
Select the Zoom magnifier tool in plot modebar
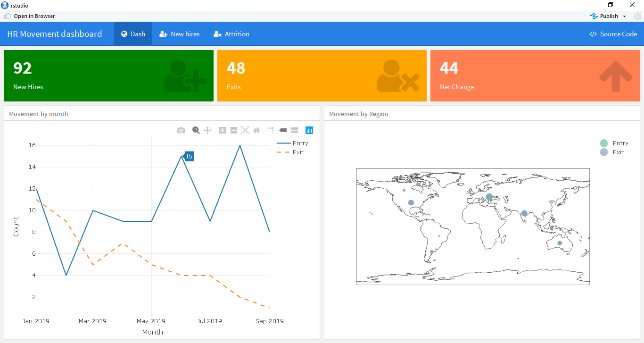click(x=196, y=130)
